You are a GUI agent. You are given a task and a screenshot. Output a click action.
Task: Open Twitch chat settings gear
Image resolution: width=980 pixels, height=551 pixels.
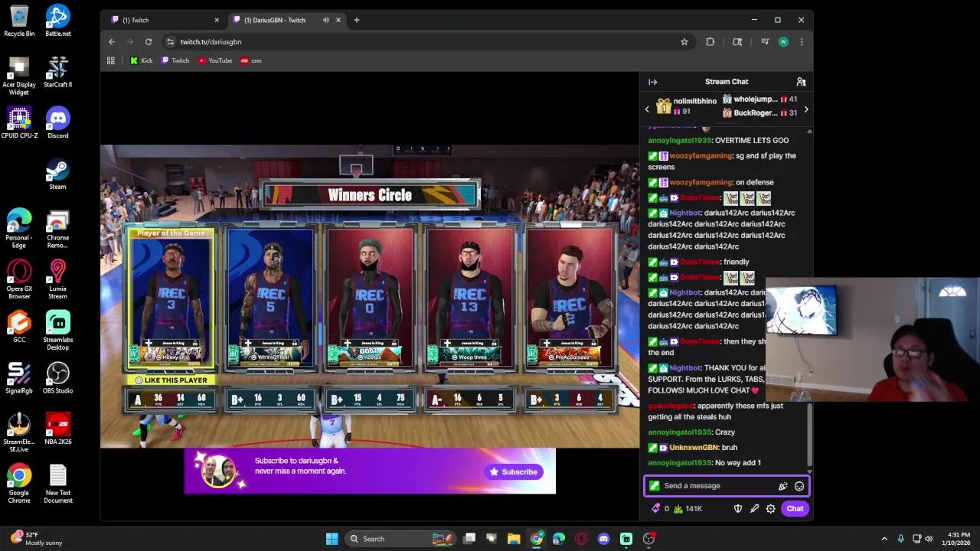coord(771,509)
